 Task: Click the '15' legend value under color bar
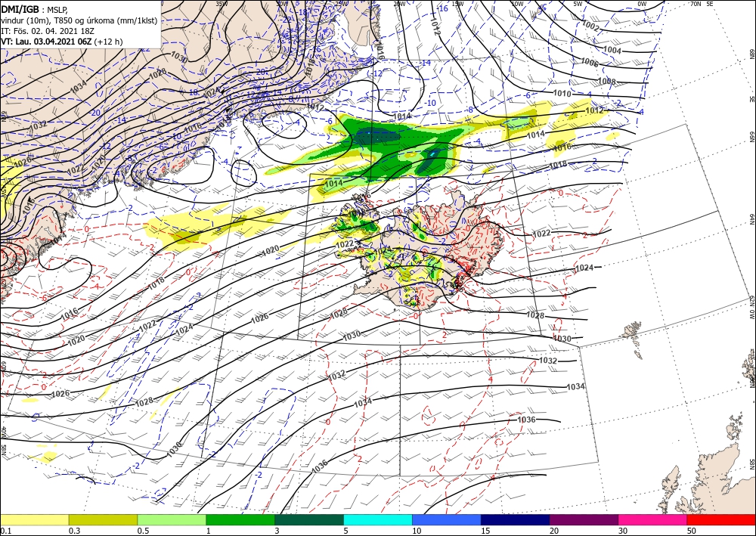(485, 531)
